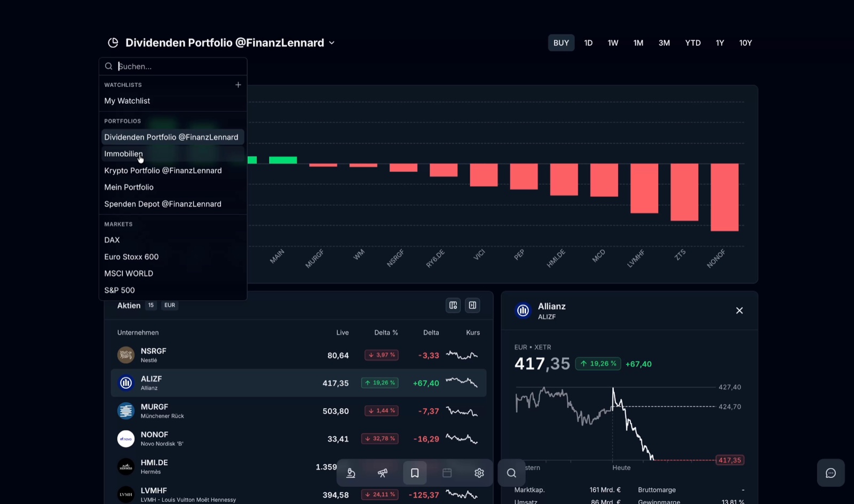The width and height of the screenshot is (854, 504).
Task: Open the DAX market
Action: [173, 240]
